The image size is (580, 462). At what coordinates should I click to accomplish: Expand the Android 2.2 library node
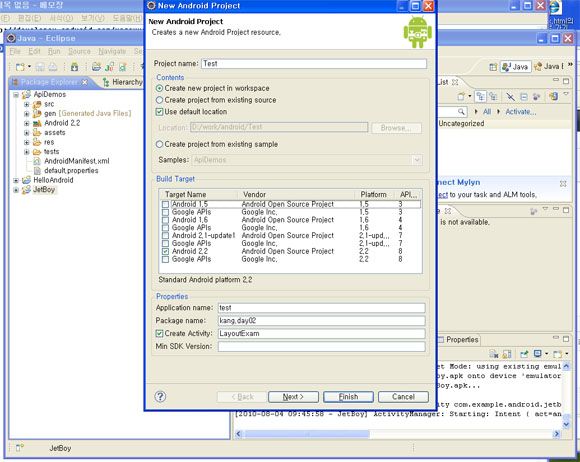tap(27, 123)
